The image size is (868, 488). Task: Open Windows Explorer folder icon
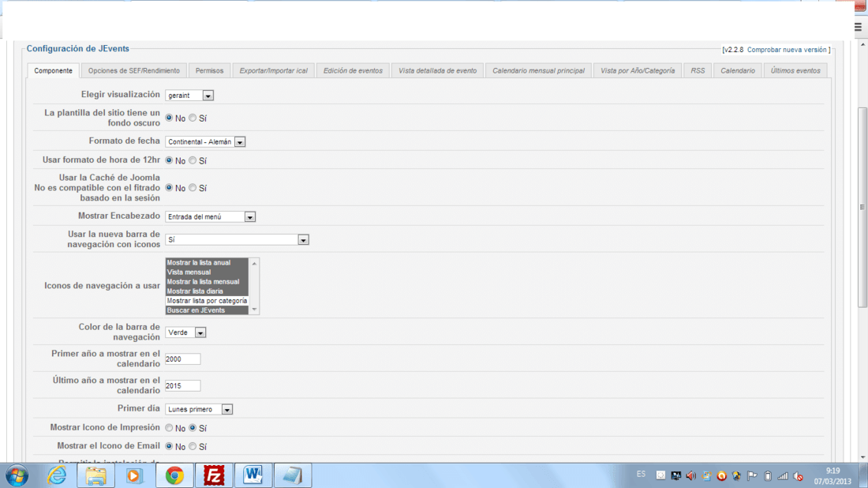coord(95,475)
